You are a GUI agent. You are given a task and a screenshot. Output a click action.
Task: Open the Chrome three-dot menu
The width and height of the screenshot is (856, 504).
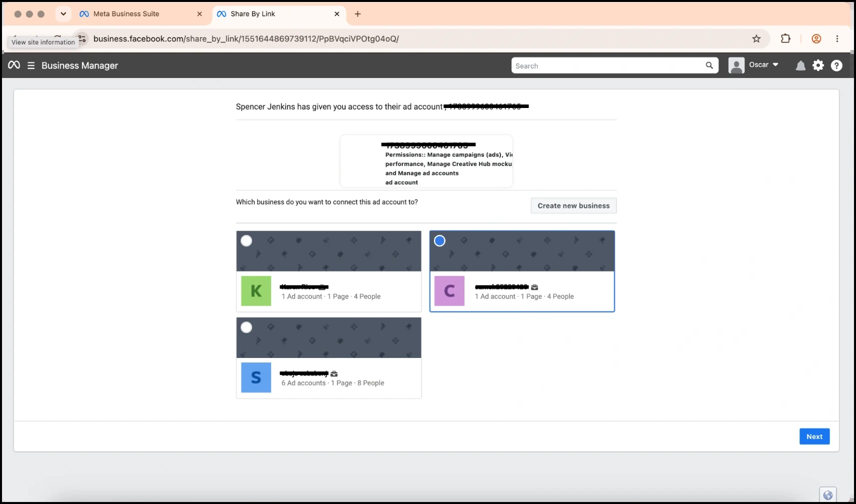(x=837, y=38)
